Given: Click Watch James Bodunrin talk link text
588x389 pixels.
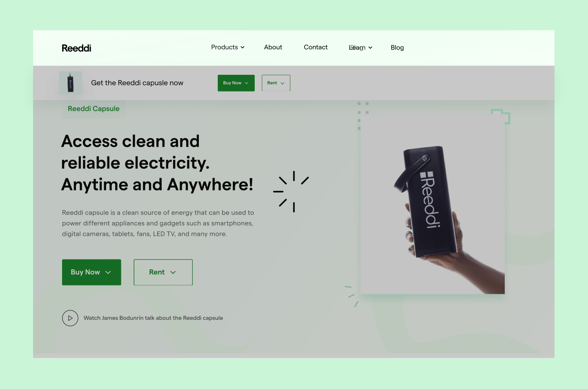Looking at the screenshot, I should click(x=153, y=318).
